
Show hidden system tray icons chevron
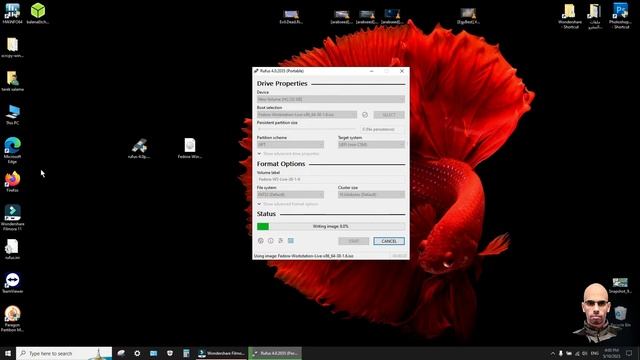553,353
